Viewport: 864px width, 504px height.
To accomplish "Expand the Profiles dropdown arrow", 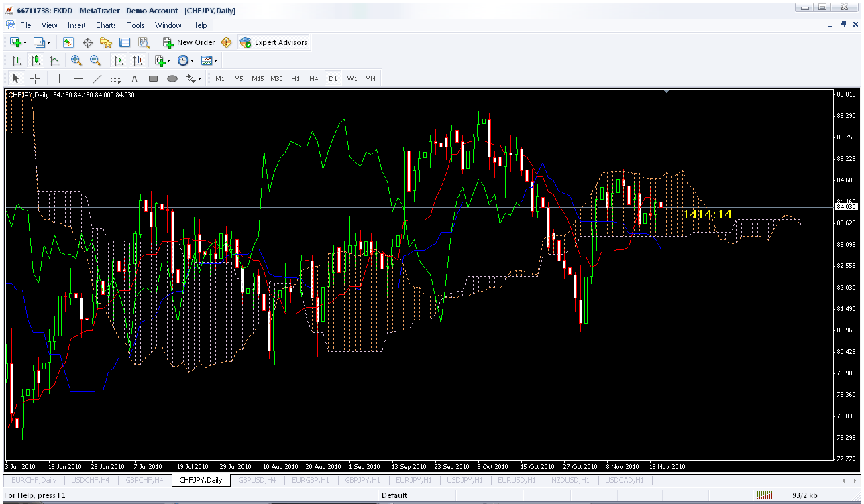I will tap(48, 42).
